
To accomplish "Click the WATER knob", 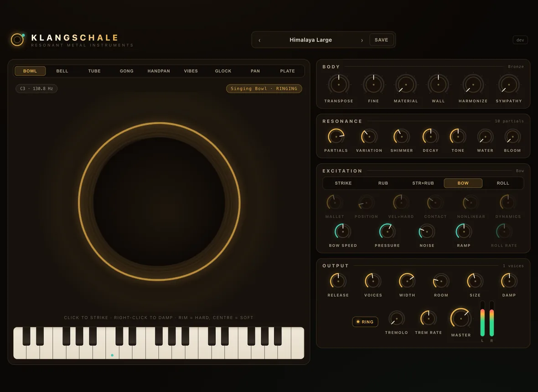I will point(485,136).
